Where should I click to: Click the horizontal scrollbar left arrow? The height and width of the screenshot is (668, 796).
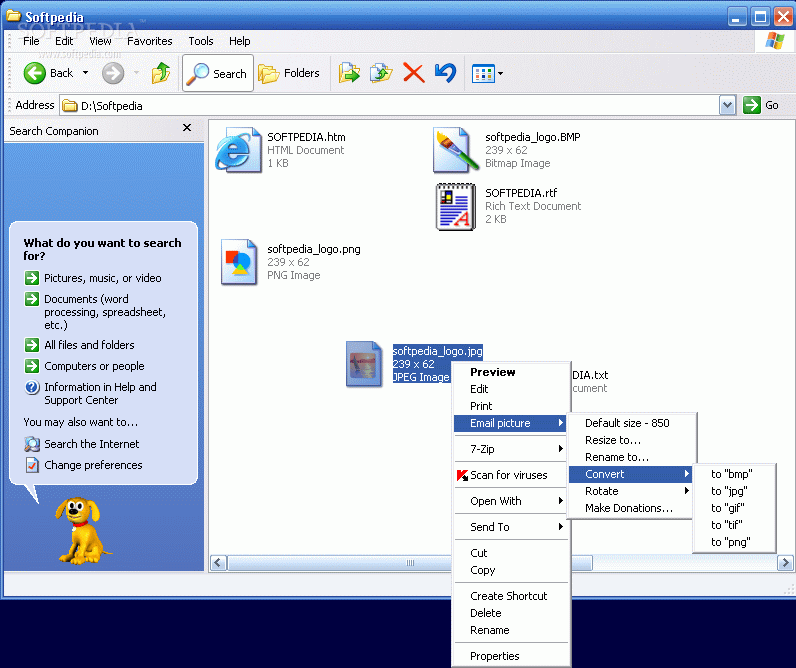point(218,562)
